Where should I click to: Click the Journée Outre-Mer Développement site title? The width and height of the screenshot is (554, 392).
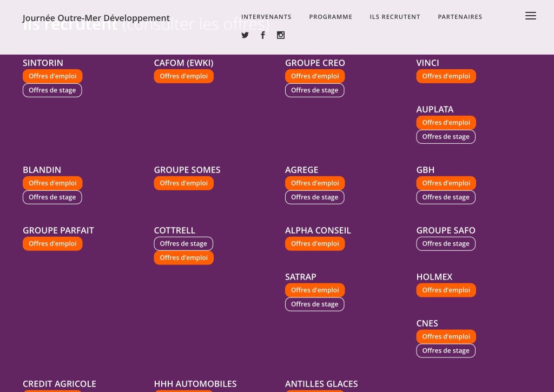click(96, 18)
